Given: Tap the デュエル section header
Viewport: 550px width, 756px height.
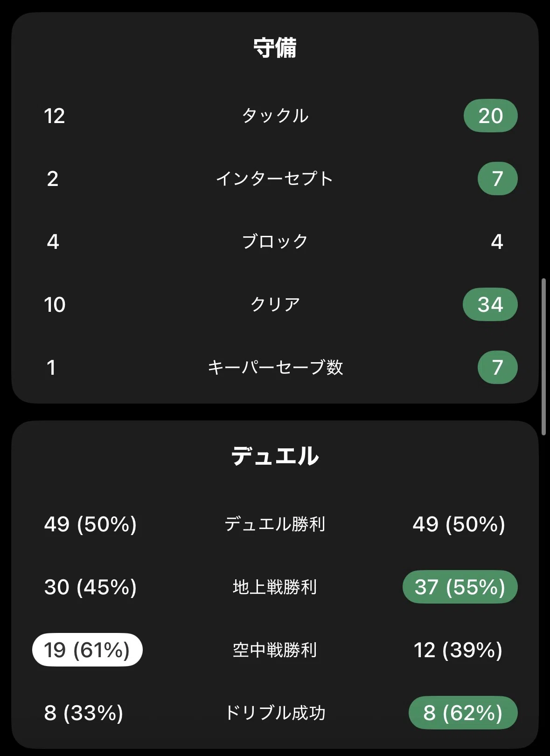Looking at the screenshot, I should pos(275,456).
